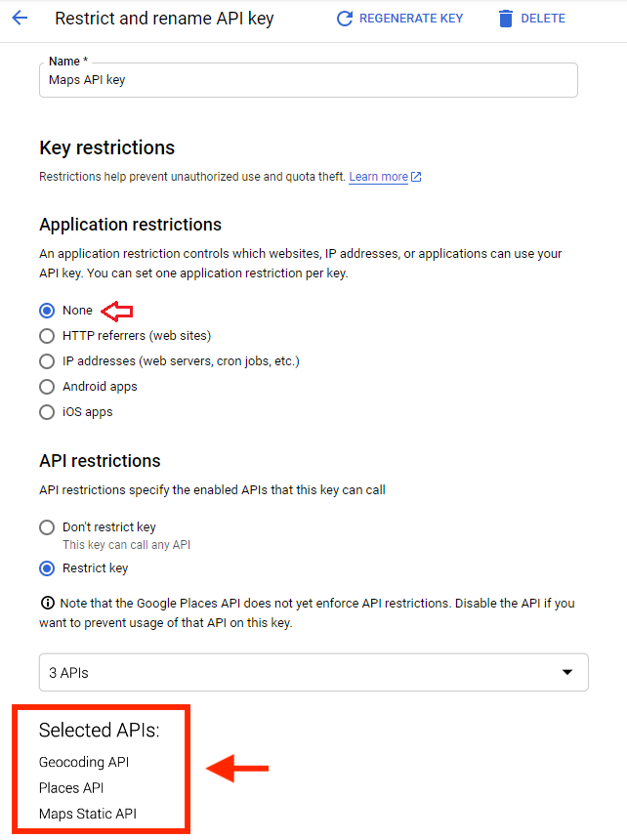Viewport: 627px width, 840px height.
Task: Select the Restrict key radio button
Action: (47, 568)
